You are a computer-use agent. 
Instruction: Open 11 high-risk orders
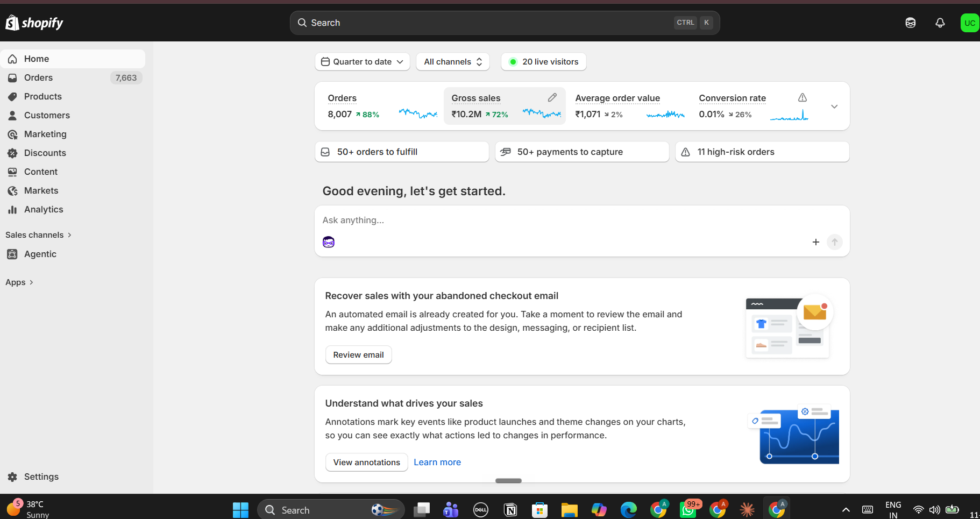point(762,152)
